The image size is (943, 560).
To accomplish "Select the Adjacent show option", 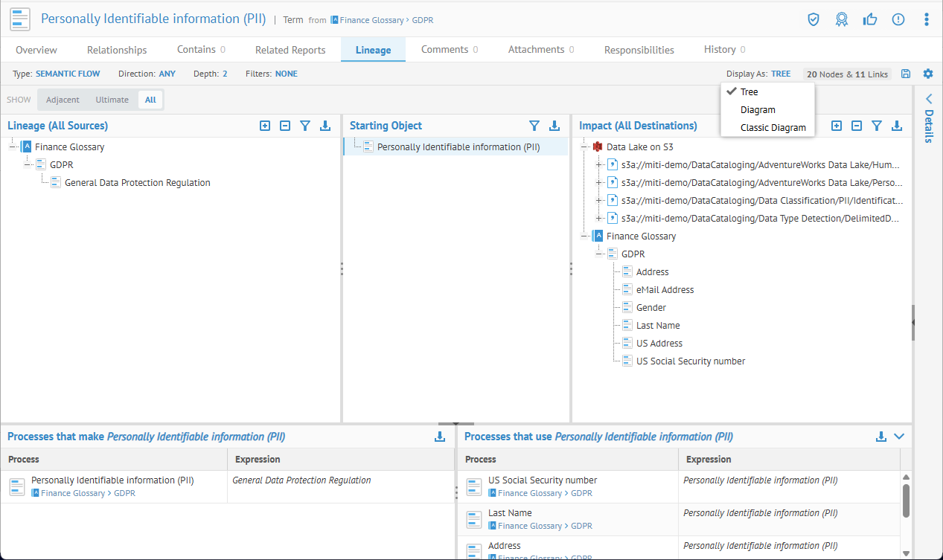I will pos(63,100).
